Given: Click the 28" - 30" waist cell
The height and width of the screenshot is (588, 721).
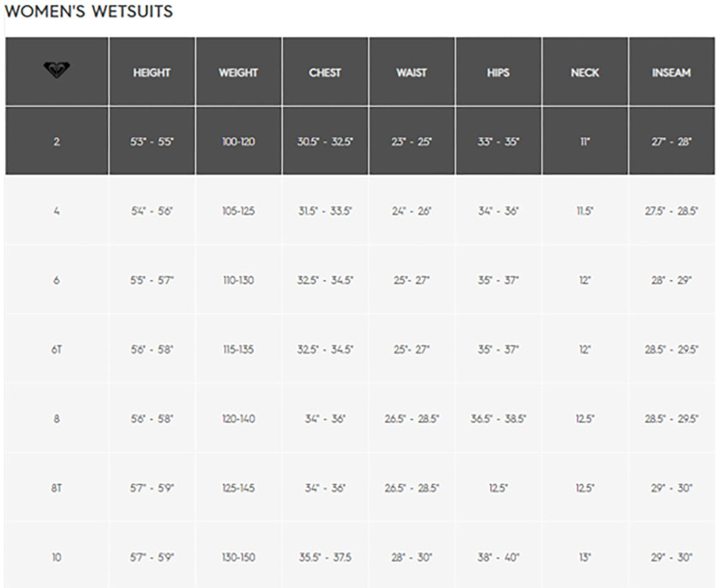Looking at the screenshot, I should coord(412,558).
